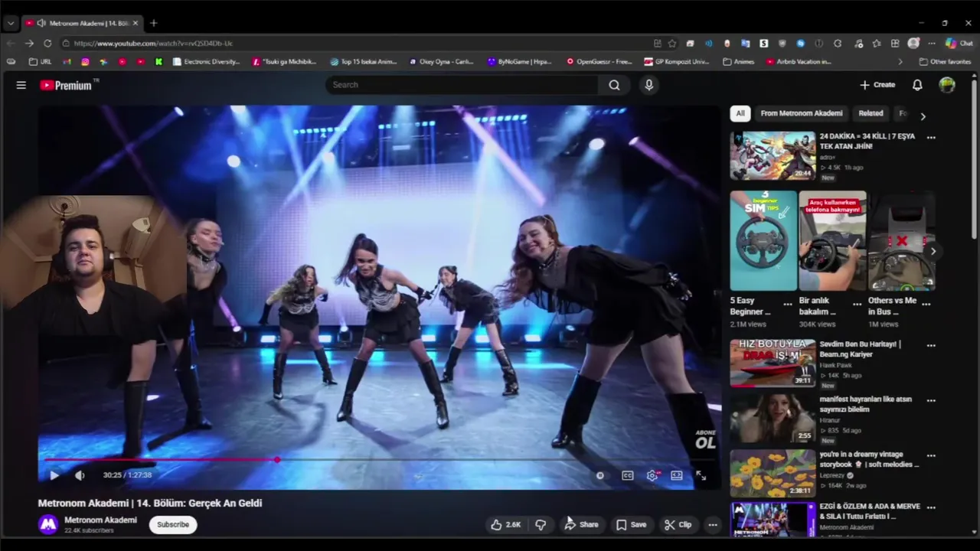Open YouTube notifications bell
This screenshot has width=980, height=551.
tap(917, 85)
